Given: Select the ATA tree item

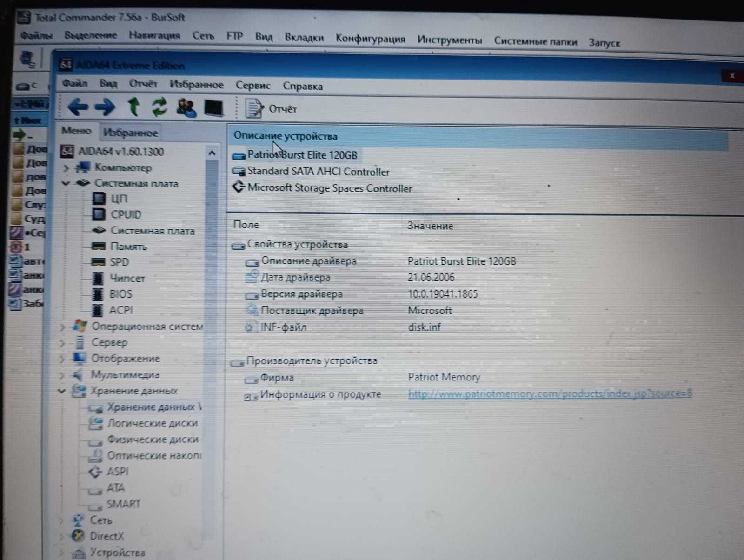Looking at the screenshot, I should 107,488.
